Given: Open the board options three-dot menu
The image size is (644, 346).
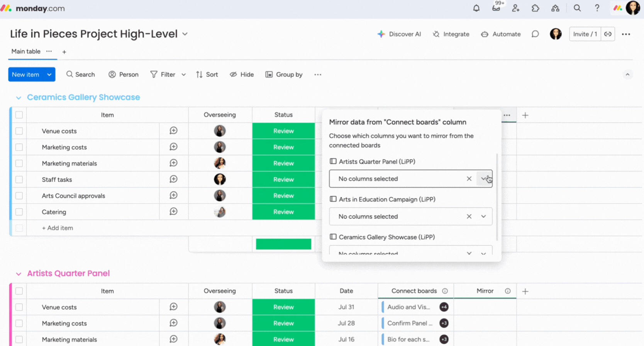Looking at the screenshot, I should pyautogui.click(x=626, y=34).
